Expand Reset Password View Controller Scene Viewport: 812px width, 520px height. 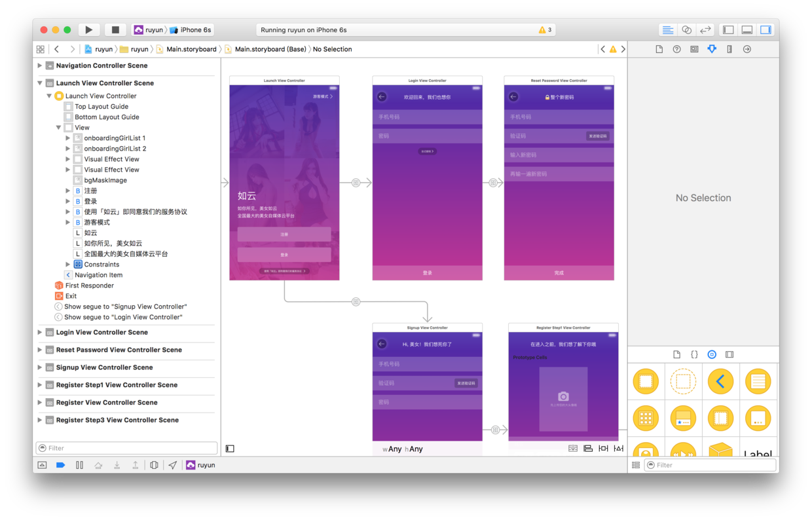[40, 350]
